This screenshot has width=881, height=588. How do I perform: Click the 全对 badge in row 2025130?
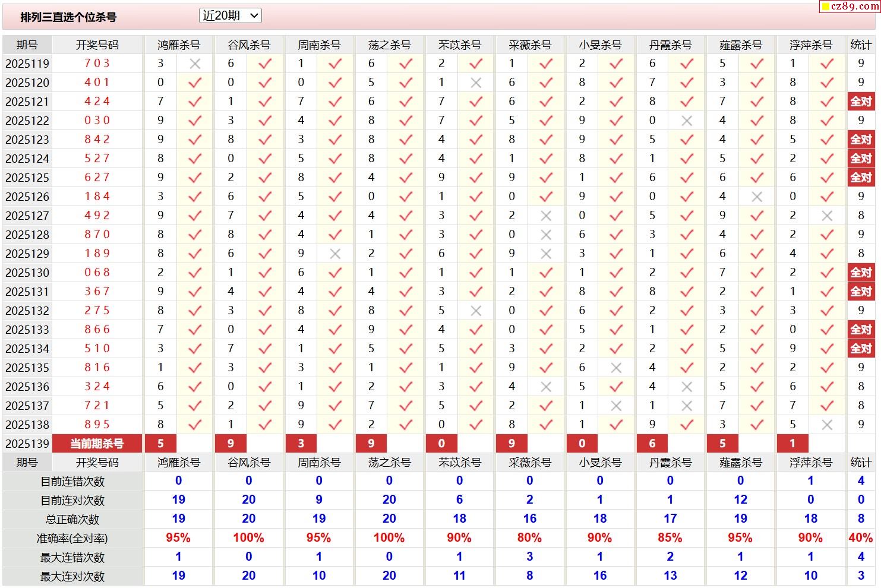click(x=861, y=273)
